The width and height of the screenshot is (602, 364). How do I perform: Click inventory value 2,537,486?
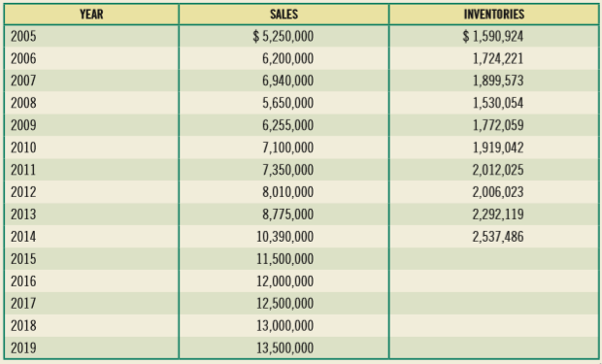coord(498,237)
